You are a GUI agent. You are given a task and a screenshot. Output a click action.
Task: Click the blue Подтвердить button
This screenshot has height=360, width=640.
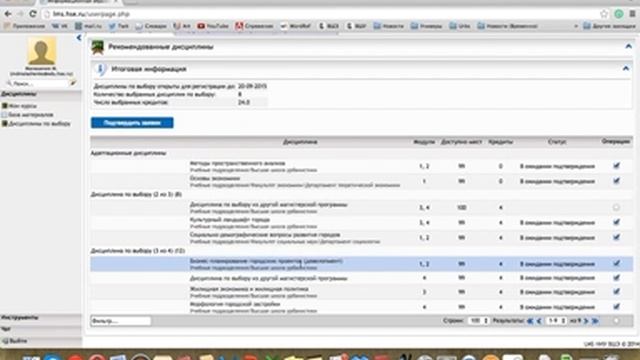pyautogui.click(x=132, y=123)
